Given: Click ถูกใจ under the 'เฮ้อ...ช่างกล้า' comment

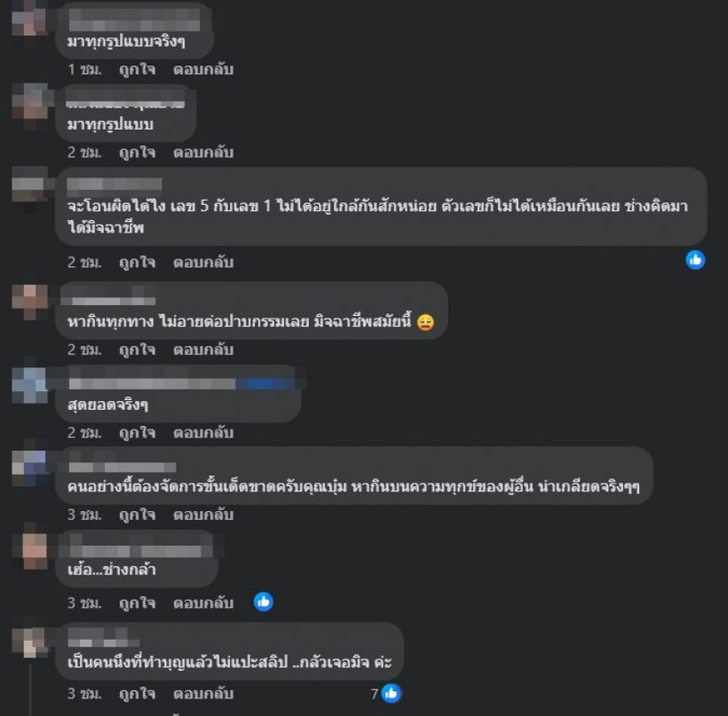Looking at the screenshot, I should tap(137, 603).
